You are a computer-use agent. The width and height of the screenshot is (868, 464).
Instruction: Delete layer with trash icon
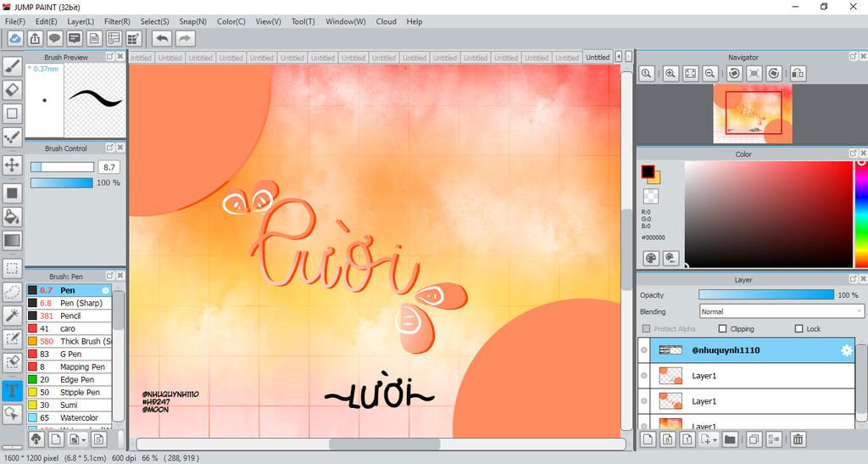[798, 439]
